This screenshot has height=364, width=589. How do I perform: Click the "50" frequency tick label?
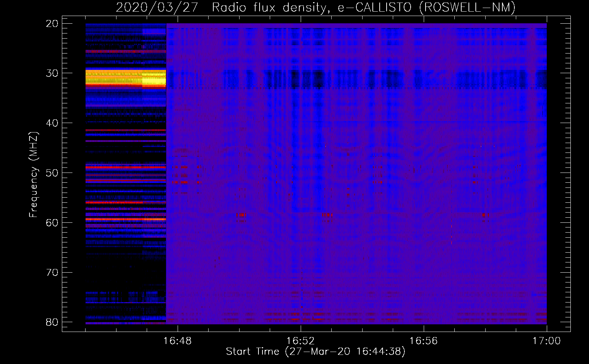pos(52,173)
